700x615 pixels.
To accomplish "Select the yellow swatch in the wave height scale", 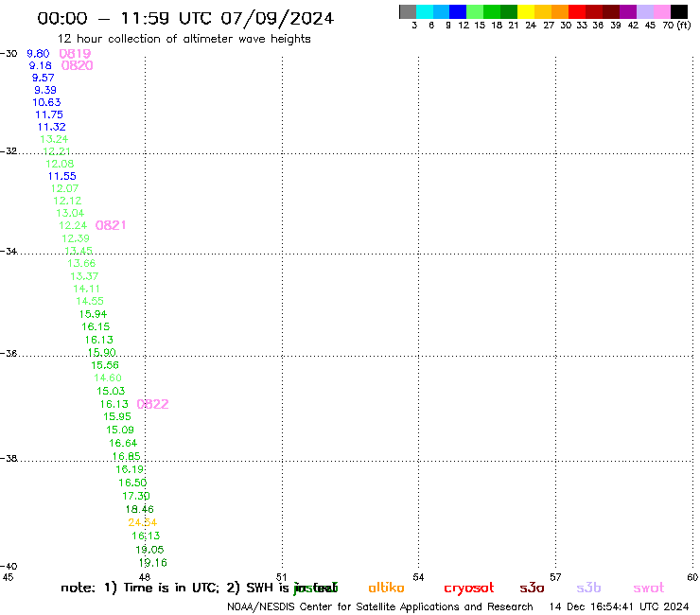I will pyautogui.click(x=526, y=11).
